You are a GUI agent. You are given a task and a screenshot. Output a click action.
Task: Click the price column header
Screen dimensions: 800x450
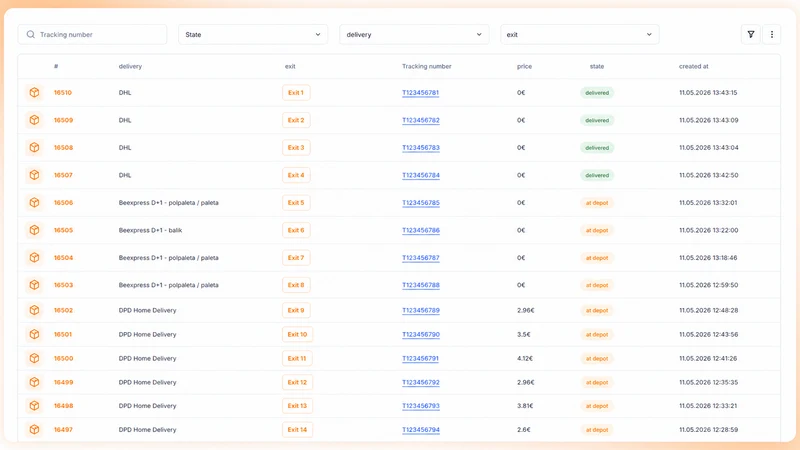[524, 66]
